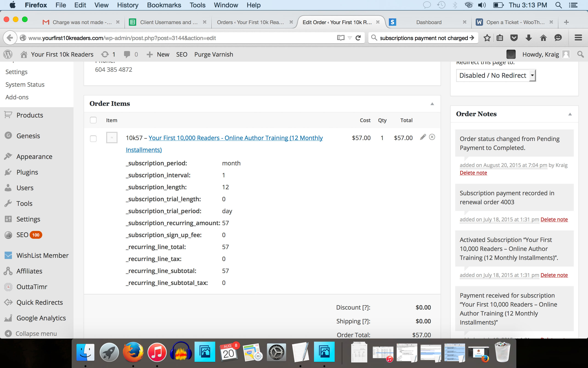Click the Firefox back arrow button

click(x=10, y=38)
